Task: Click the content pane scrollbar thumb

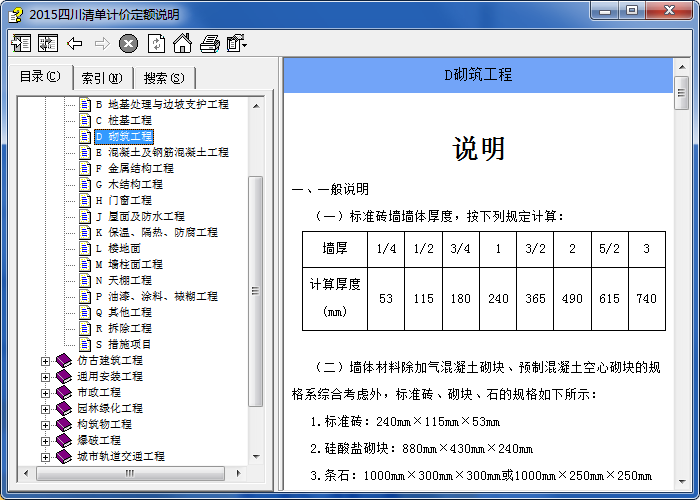Action: coord(682,93)
